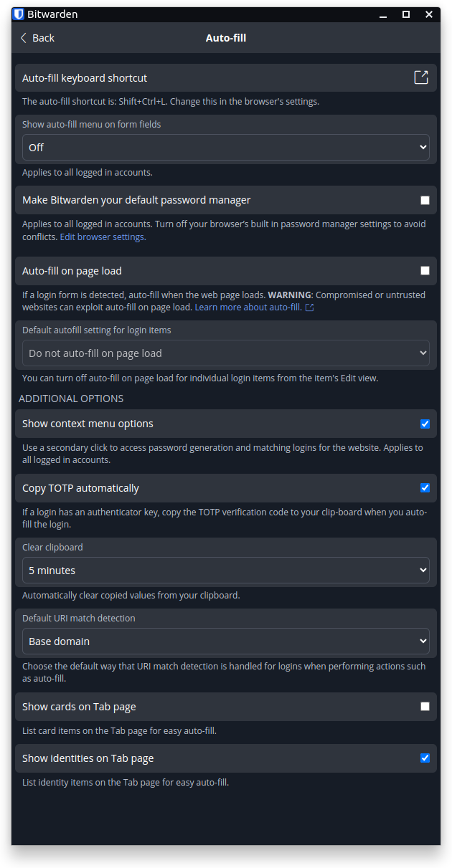Screen dimensions: 452x868
Task: Click the Bitwarden shield logo in title bar
Action: (x=19, y=14)
